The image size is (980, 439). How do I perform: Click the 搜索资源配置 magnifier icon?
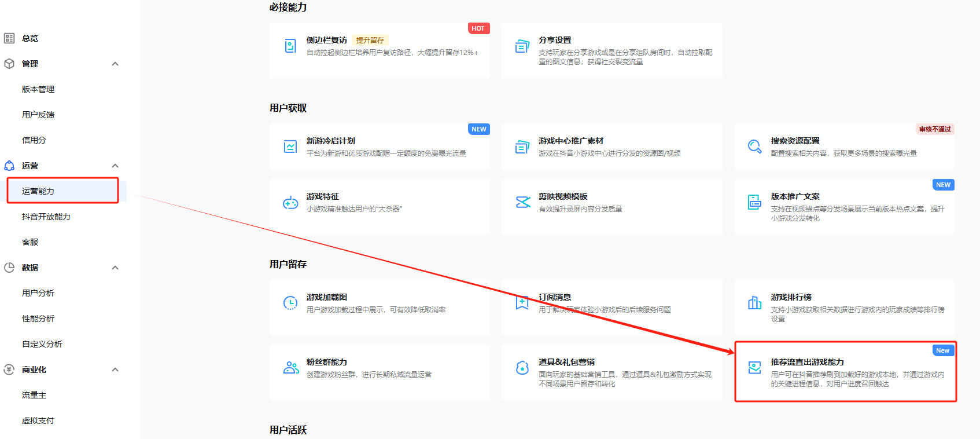754,147
